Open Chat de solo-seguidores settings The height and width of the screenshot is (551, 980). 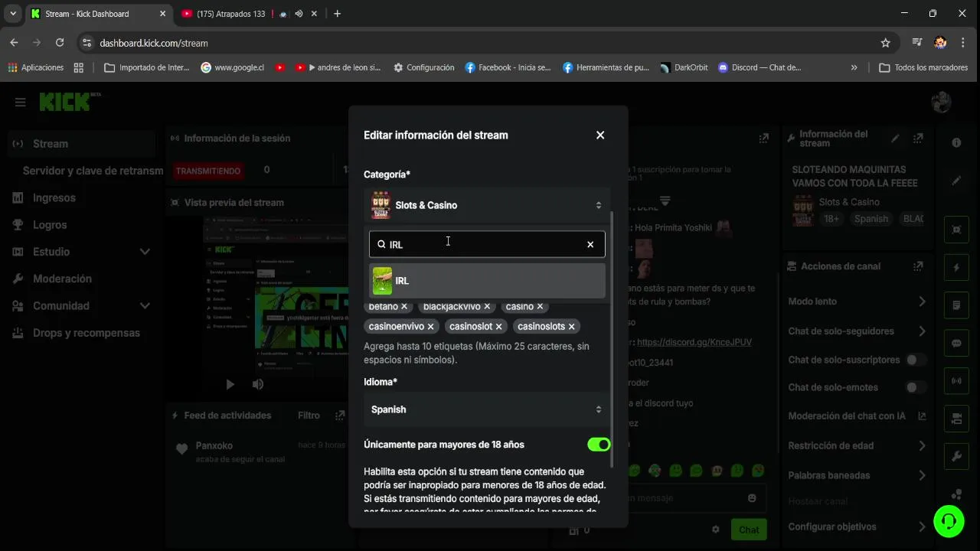pos(857,331)
